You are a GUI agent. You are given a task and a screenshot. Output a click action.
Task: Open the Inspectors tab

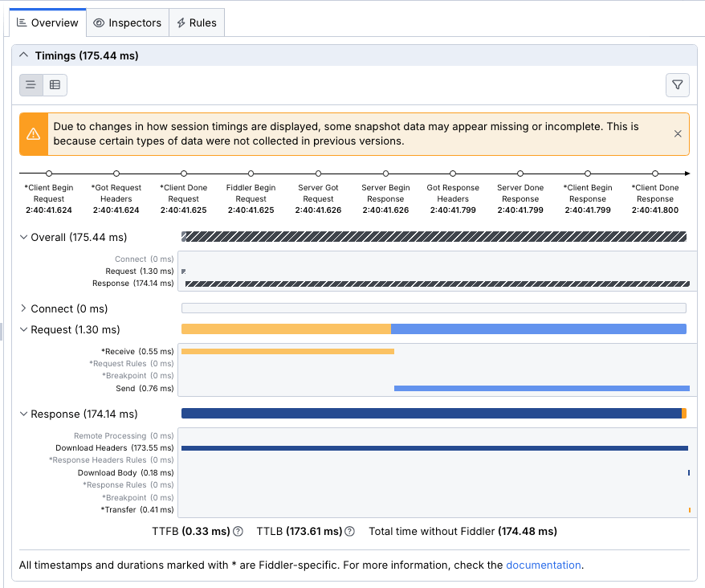127,23
